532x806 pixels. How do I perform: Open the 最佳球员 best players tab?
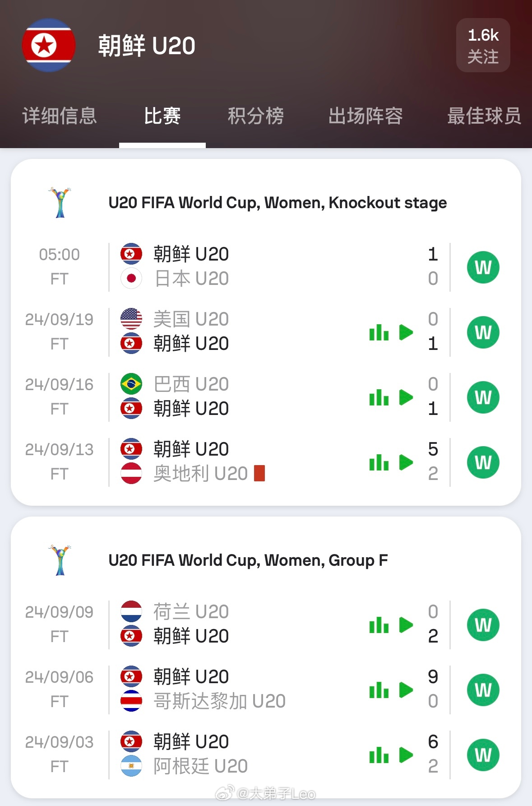(x=484, y=116)
